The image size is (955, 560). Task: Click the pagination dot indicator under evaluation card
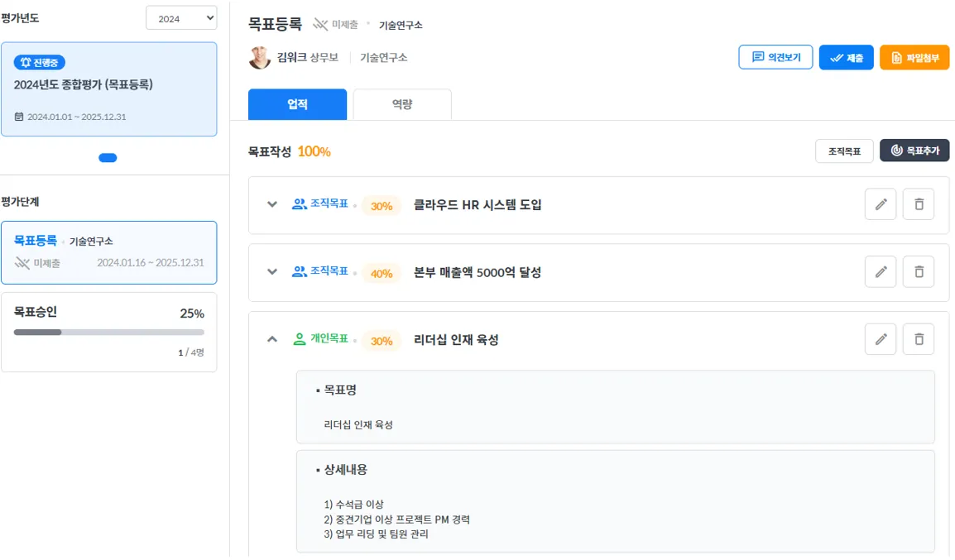pyautogui.click(x=108, y=158)
